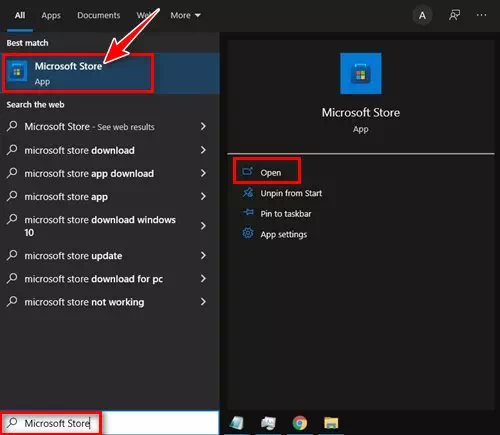Image resolution: width=500 pixels, height=435 pixels.
Task: Click search icon beside 'microsoft store not working'
Action: (x=12, y=301)
